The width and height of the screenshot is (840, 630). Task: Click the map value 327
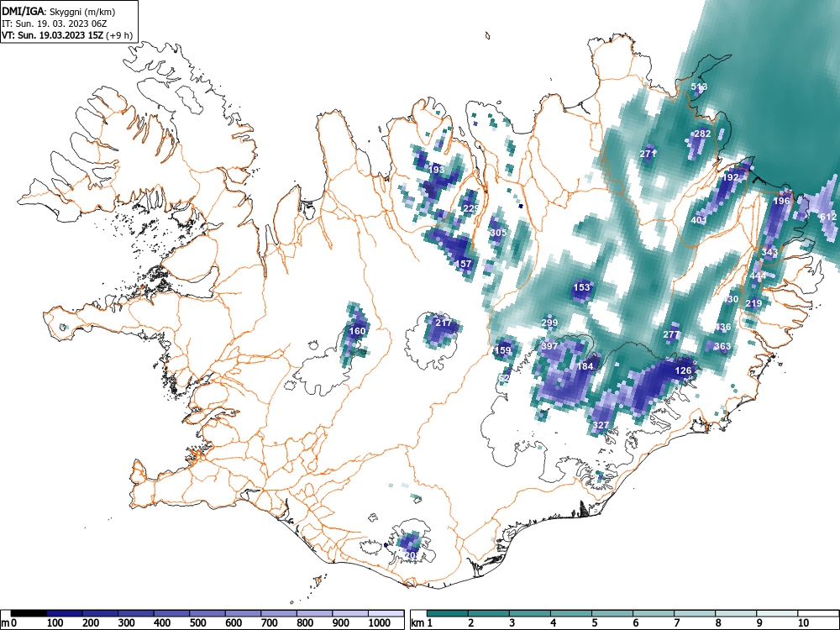coord(601,425)
